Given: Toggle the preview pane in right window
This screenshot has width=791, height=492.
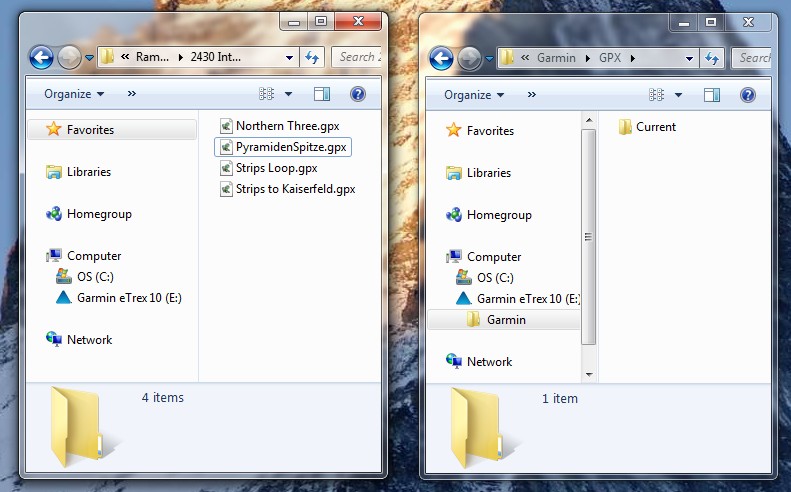Looking at the screenshot, I should tap(711, 95).
